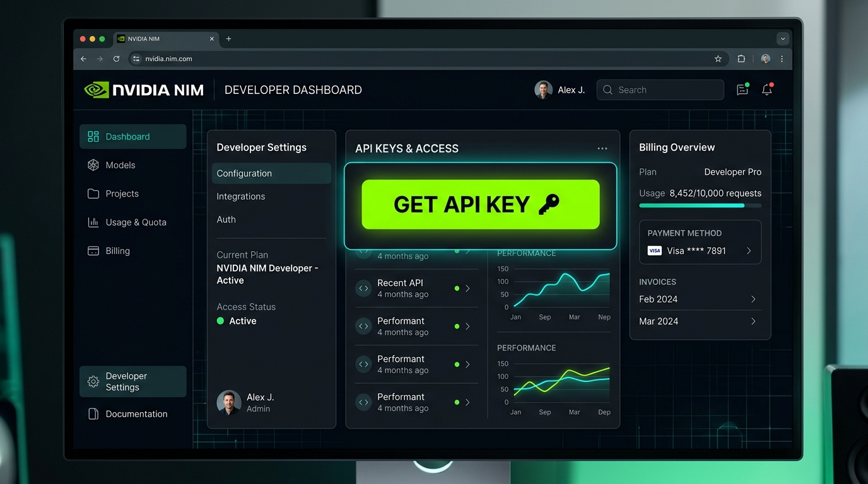
Task: Open the tab search dropdown arrow
Action: point(783,39)
